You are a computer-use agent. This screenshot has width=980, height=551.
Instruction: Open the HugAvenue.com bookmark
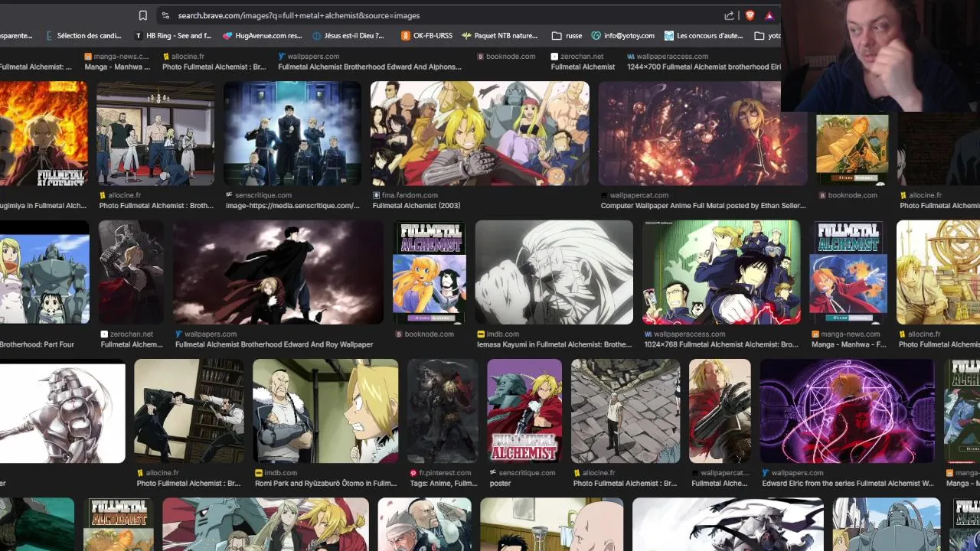pyautogui.click(x=263, y=35)
